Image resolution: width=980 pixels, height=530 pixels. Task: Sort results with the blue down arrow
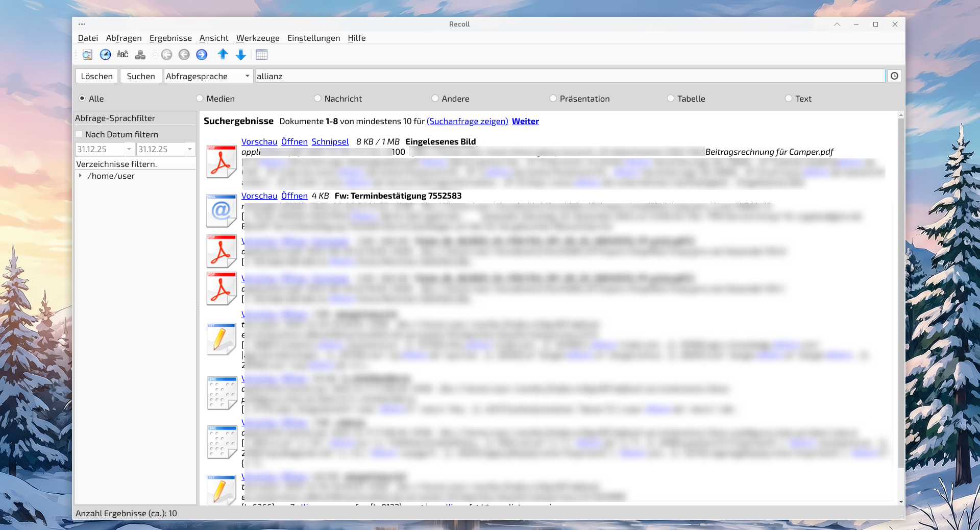(241, 55)
